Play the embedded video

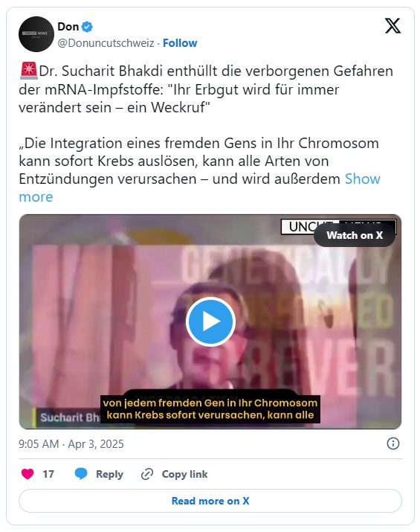point(210,321)
